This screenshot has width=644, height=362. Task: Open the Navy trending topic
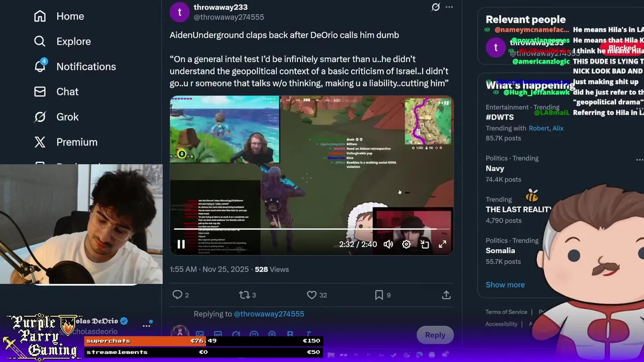pyautogui.click(x=495, y=168)
